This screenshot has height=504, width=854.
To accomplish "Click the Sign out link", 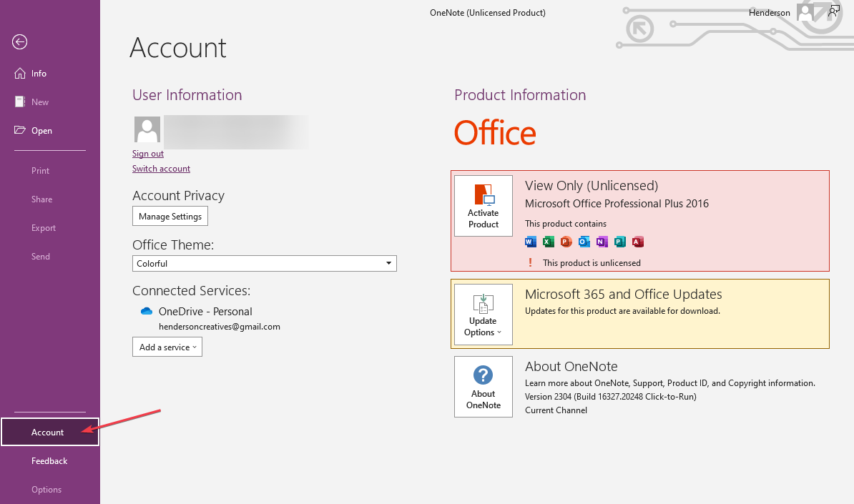I will tap(147, 154).
